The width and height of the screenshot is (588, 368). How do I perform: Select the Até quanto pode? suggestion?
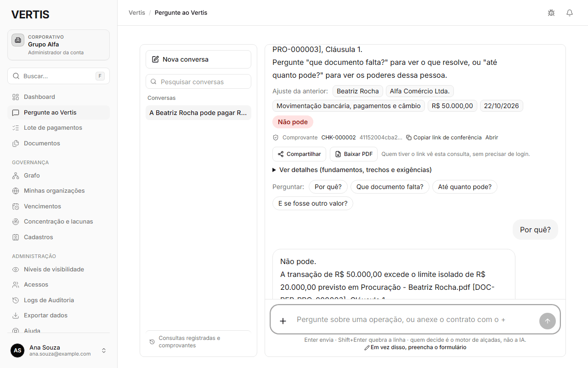465,187
